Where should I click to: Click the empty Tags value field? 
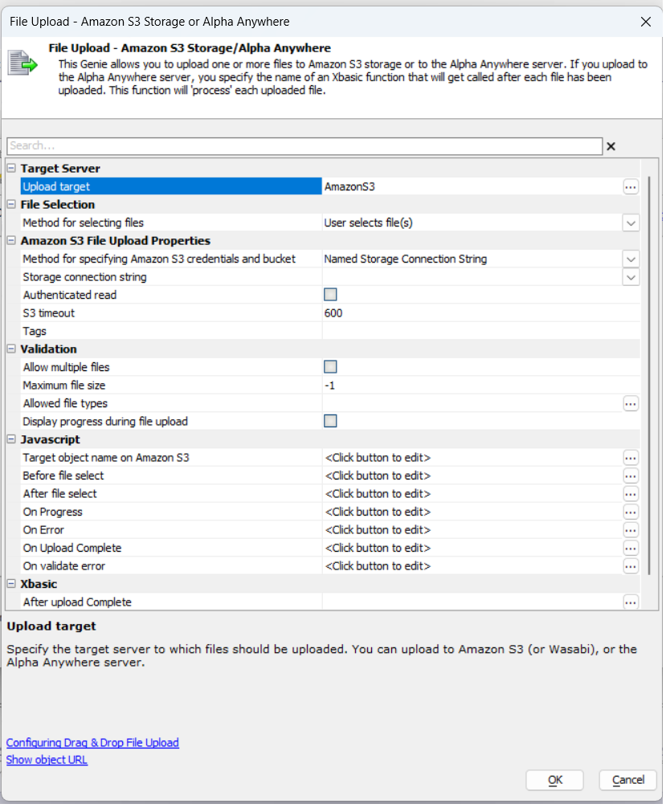tap(481, 331)
